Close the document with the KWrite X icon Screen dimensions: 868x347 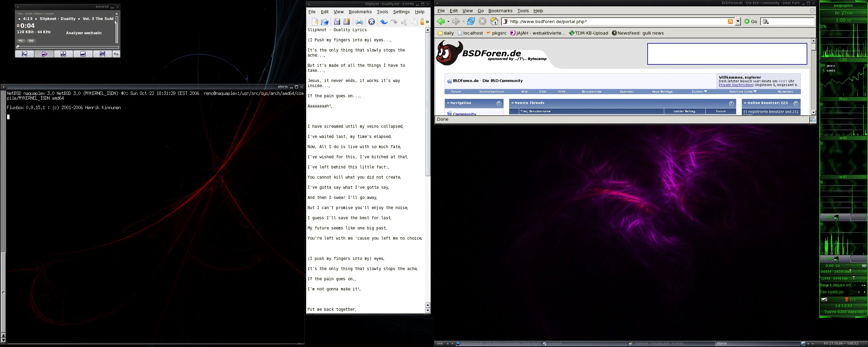[372, 22]
